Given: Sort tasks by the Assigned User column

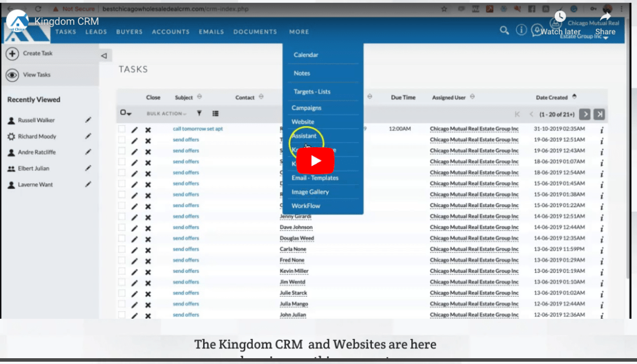Looking at the screenshot, I should (x=472, y=97).
